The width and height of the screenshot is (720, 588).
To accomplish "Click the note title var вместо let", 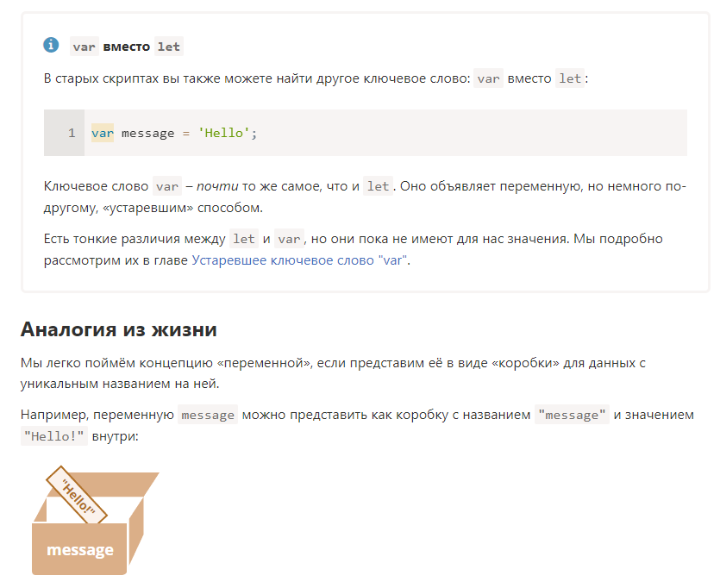I will coord(127,47).
